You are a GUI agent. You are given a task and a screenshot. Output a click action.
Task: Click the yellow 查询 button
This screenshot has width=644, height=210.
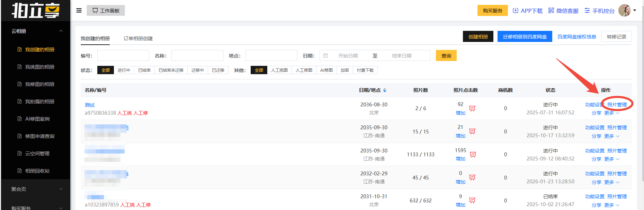[446, 55]
